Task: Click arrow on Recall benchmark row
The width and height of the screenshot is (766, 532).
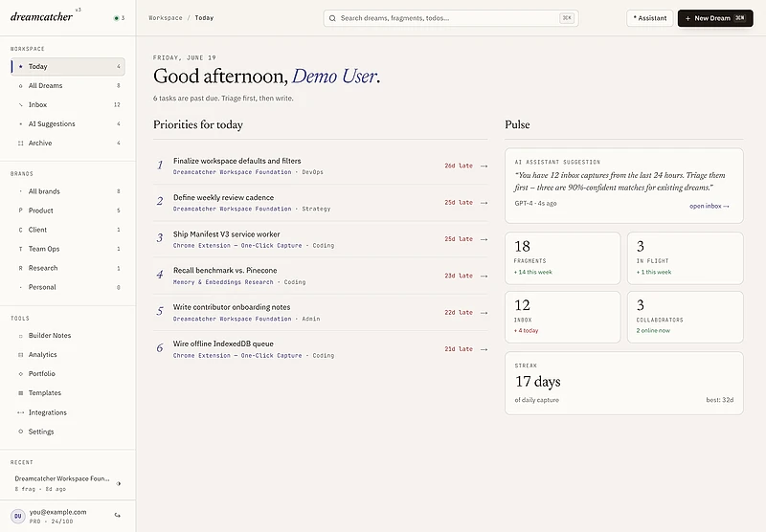Action: pyautogui.click(x=484, y=276)
